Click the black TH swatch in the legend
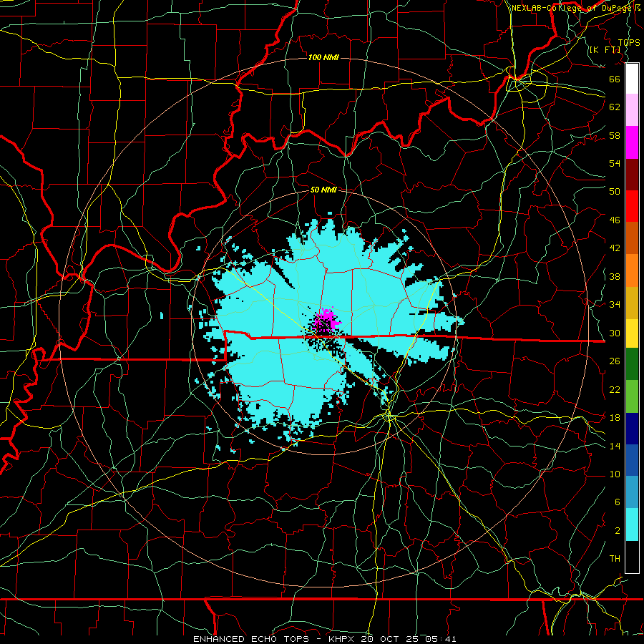This screenshot has height=644, width=644. point(632,557)
